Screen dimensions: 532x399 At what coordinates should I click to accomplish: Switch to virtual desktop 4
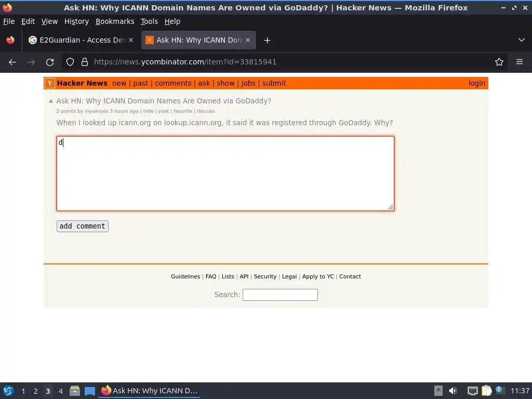[x=61, y=391]
